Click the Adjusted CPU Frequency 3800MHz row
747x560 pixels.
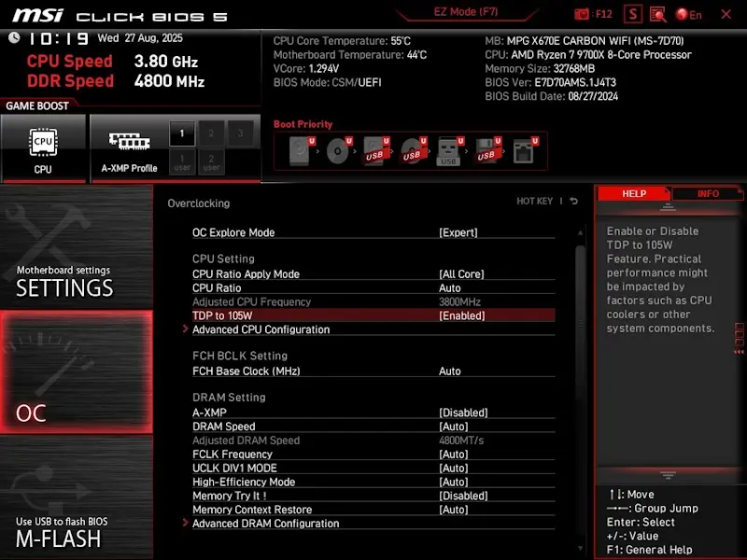click(373, 301)
